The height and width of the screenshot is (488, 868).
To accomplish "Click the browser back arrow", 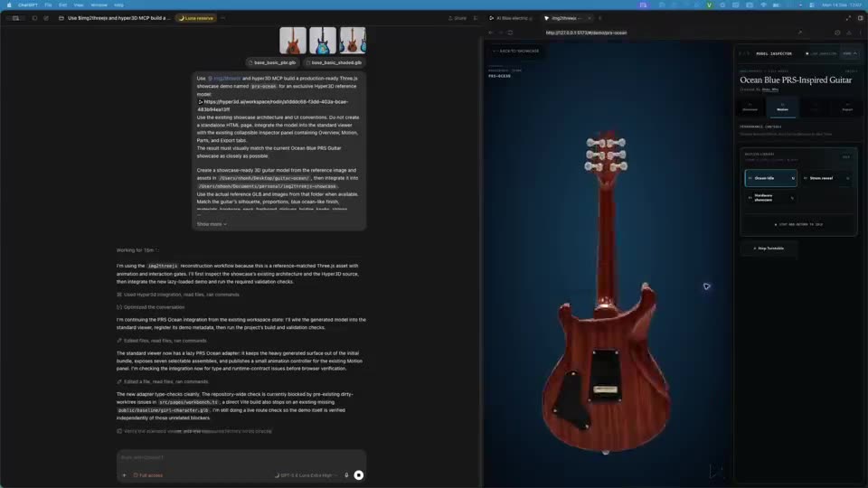I will (x=491, y=33).
